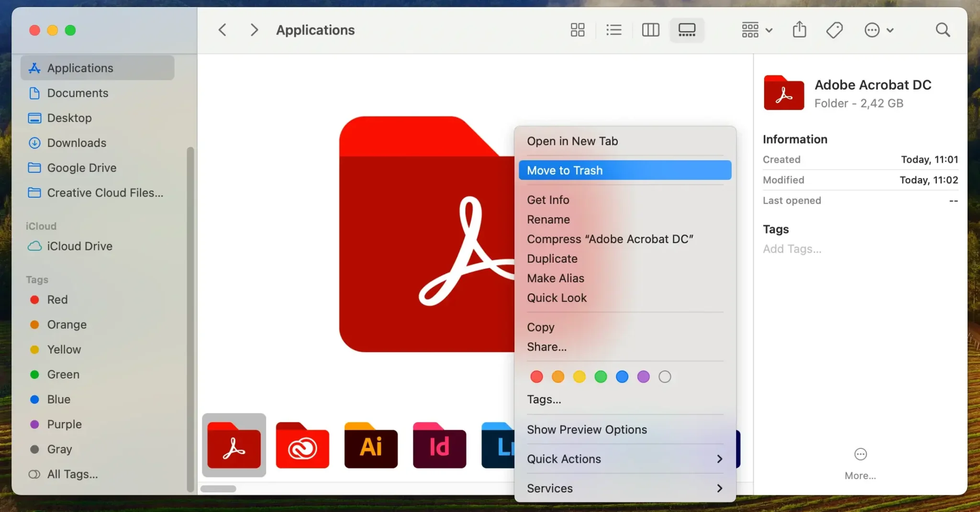Viewport: 980px width, 512px height.
Task: Open the ellipsis action menu in toolbar
Action: [x=879, y=30]
